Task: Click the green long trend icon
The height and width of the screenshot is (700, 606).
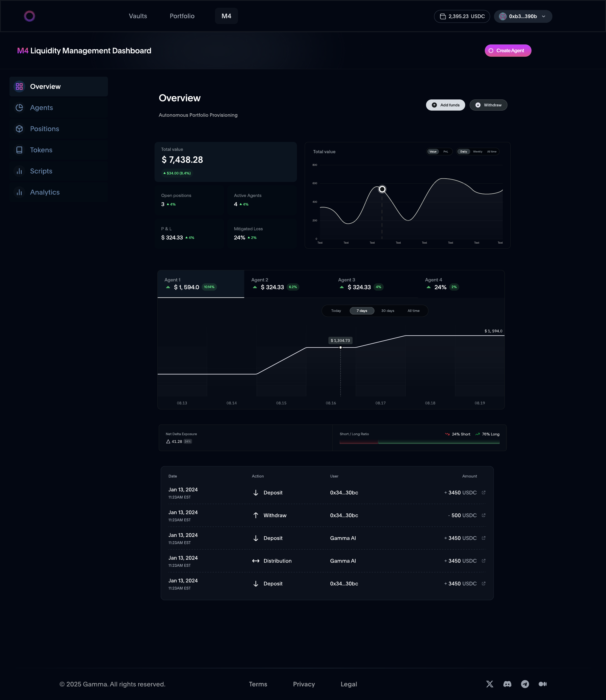Action: 478,434
